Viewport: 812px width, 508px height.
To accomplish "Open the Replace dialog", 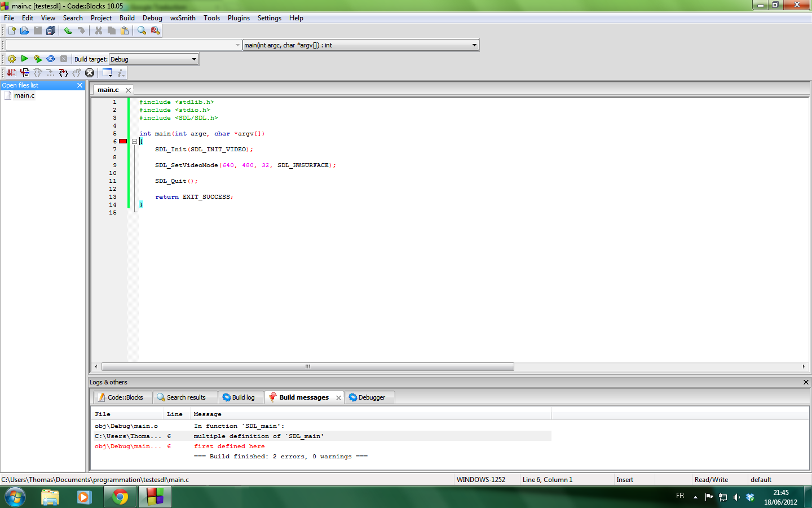I will 155,30.
